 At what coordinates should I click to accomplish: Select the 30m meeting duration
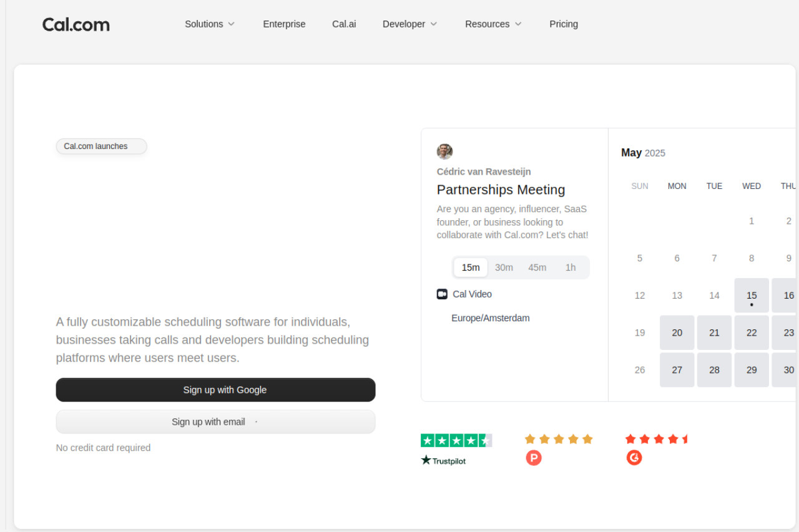pyautogui.click(x=504, y=267)
